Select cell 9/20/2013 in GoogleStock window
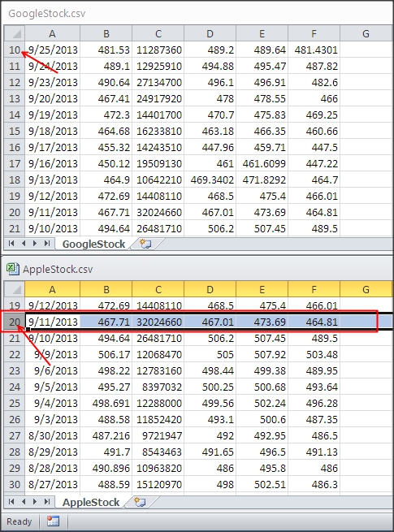Image resolution: width=394 pixels, height=532 pixels. click(x=53, y=99)
